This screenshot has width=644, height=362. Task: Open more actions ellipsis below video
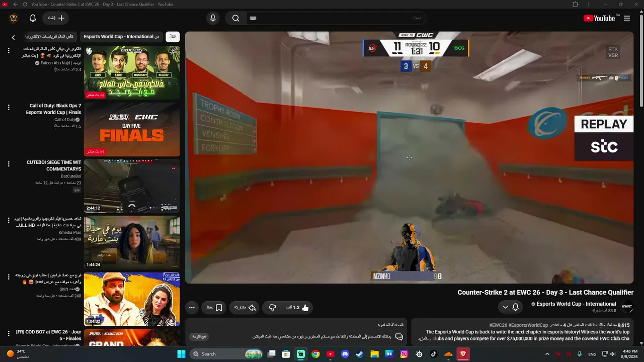click(192, 307)
